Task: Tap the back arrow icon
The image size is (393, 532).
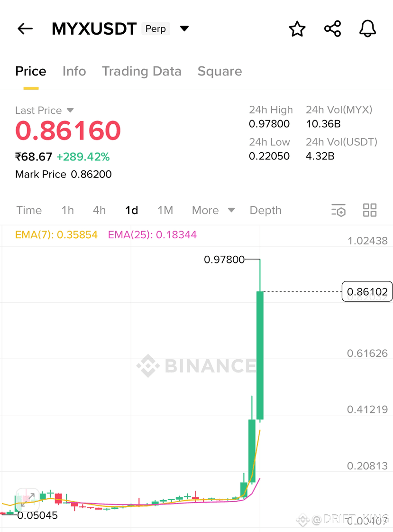Action: (25, 28)
